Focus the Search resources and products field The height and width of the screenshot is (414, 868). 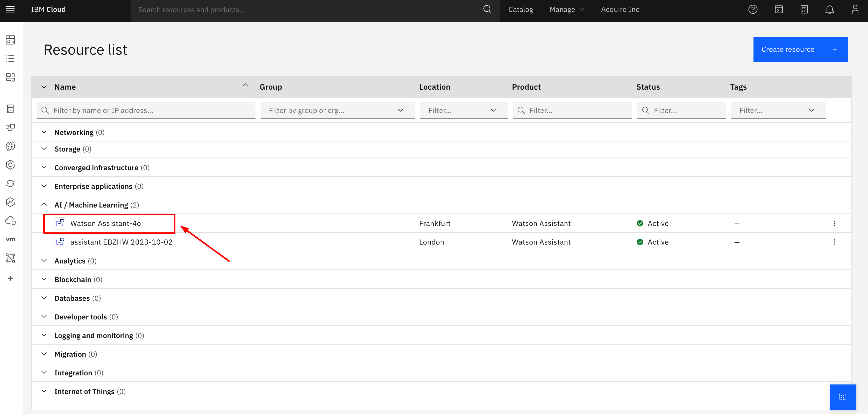pyautogui.click(x=307, y=10)
